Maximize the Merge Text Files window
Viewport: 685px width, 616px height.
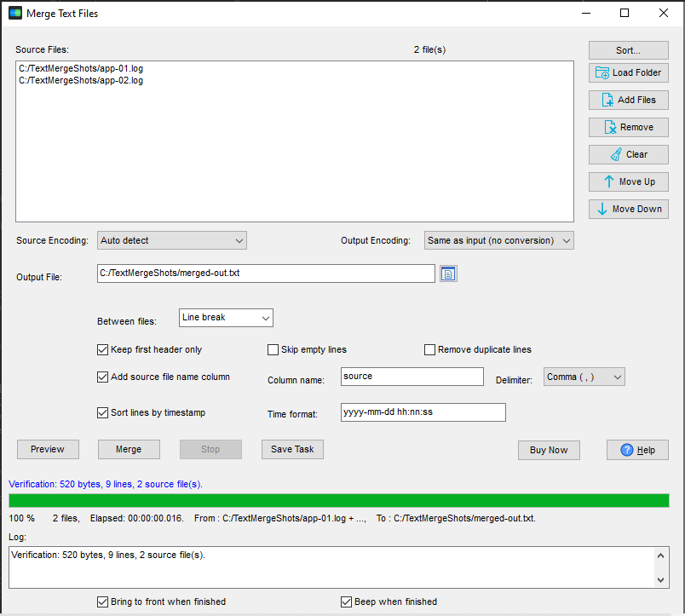click(625, 13)
